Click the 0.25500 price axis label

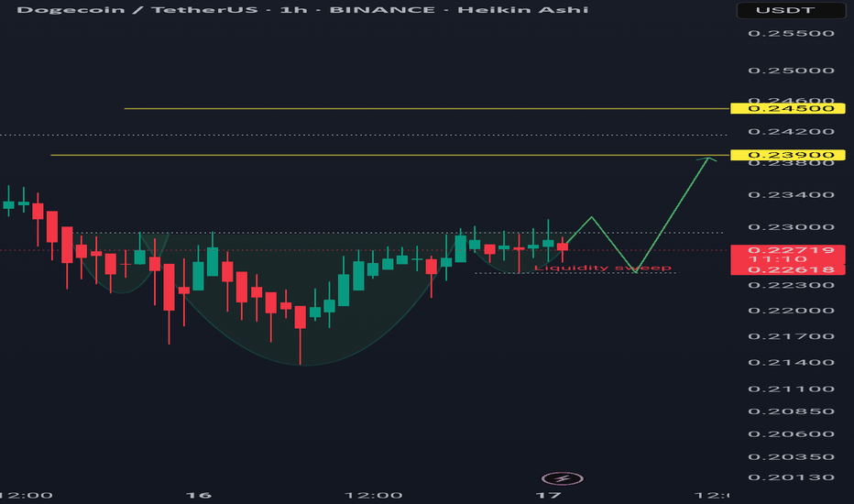792,33
